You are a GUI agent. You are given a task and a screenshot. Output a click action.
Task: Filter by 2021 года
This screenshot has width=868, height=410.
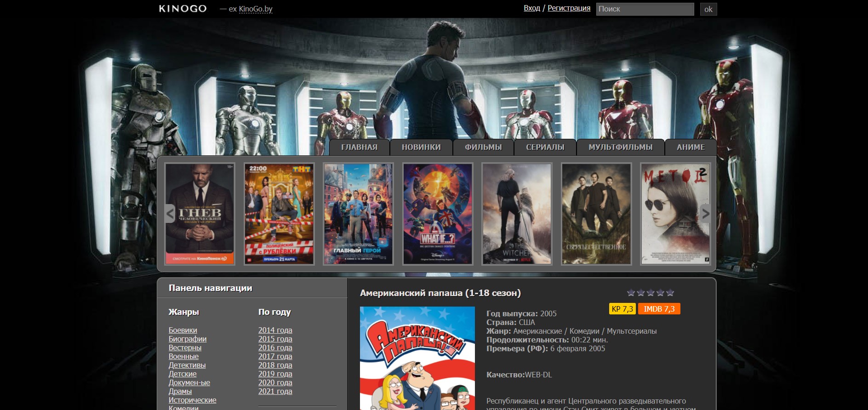(275, 391)
